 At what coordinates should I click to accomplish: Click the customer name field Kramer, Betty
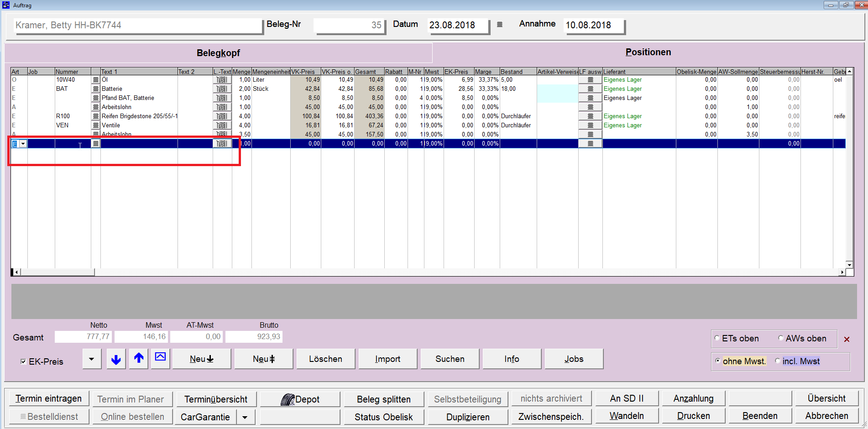click(138, 25)
